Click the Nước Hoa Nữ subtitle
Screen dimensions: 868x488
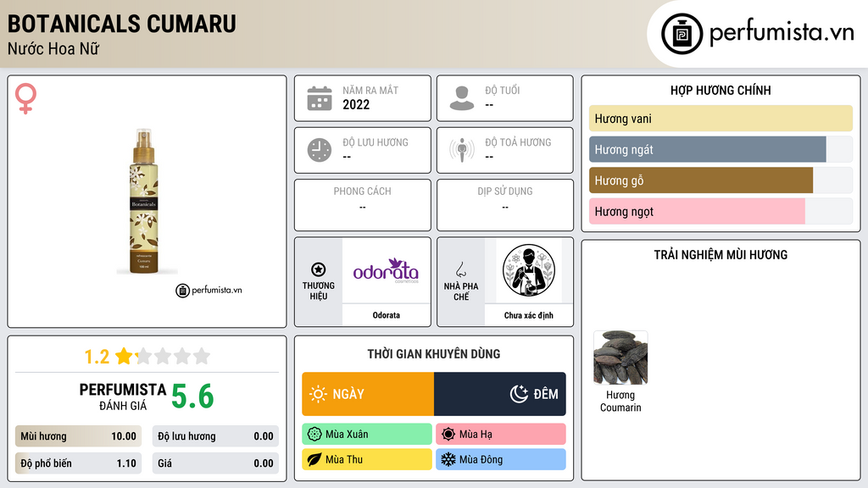pos(53,48)
